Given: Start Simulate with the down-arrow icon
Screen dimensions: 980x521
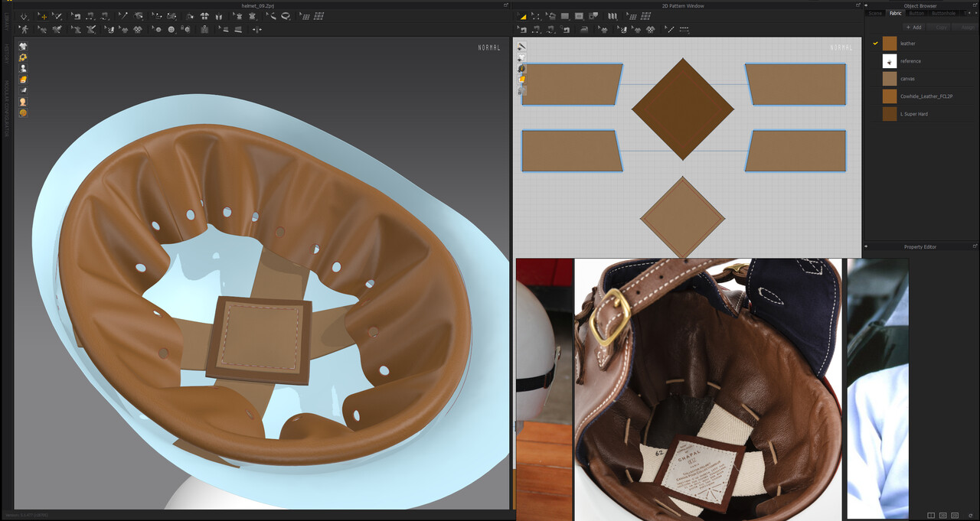Looking at the screenshot, I should pos(24,16).
